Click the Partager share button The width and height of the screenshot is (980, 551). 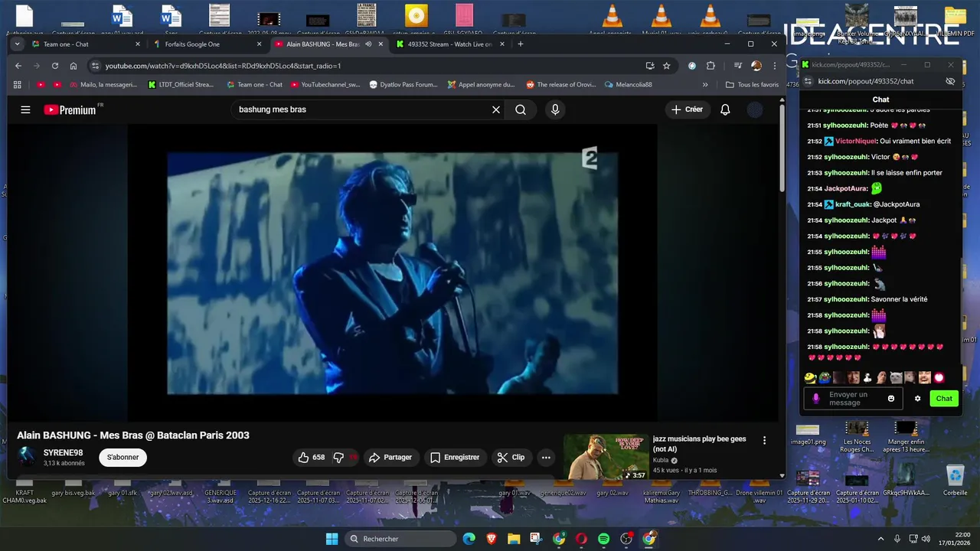point(390,458)
